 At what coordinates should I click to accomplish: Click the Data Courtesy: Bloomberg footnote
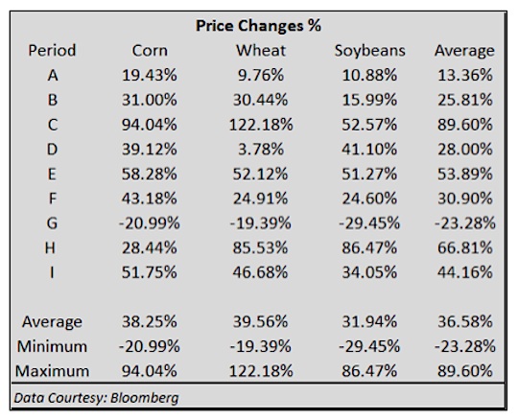96,398
